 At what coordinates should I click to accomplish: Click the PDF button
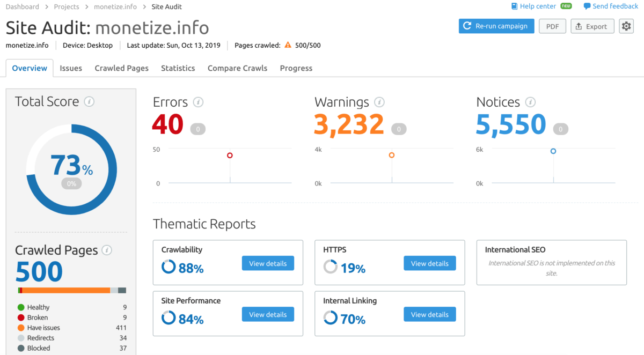tap(552, 26)
